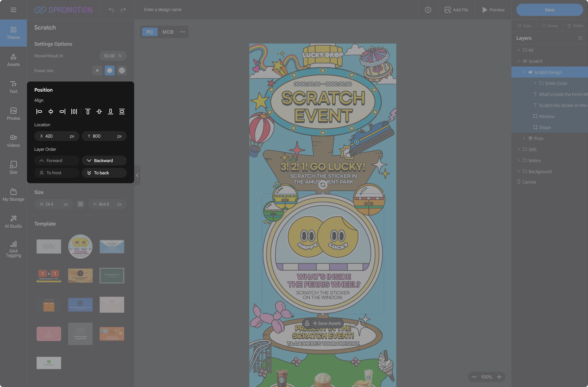
Task: Align left edges icon in Position panel
Action: pyautogui.click(x=39, y=112)
